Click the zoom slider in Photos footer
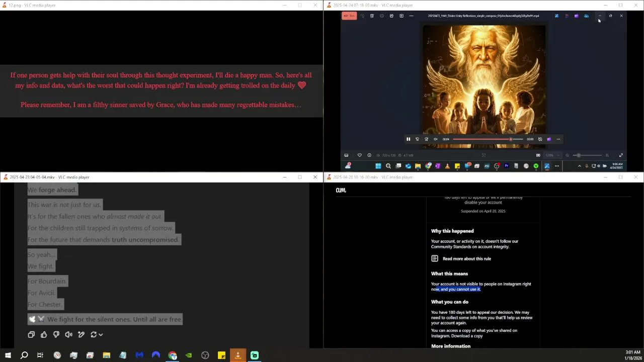 587,155
